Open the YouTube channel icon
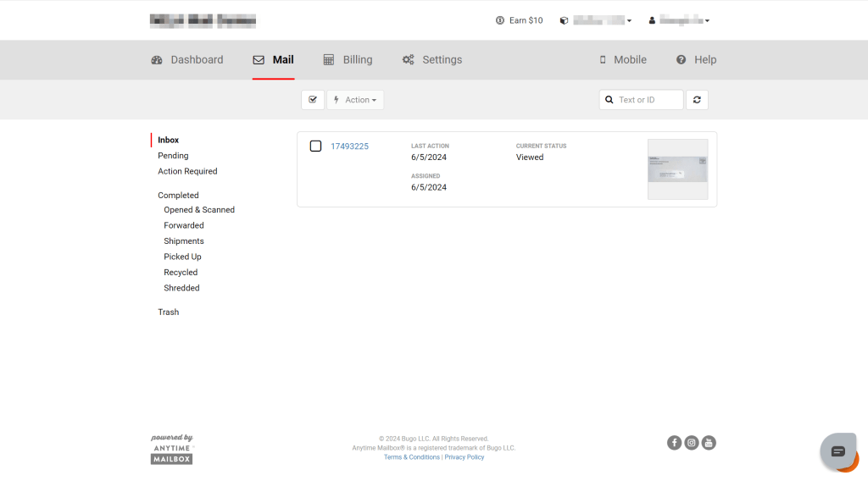 point(709,442)
